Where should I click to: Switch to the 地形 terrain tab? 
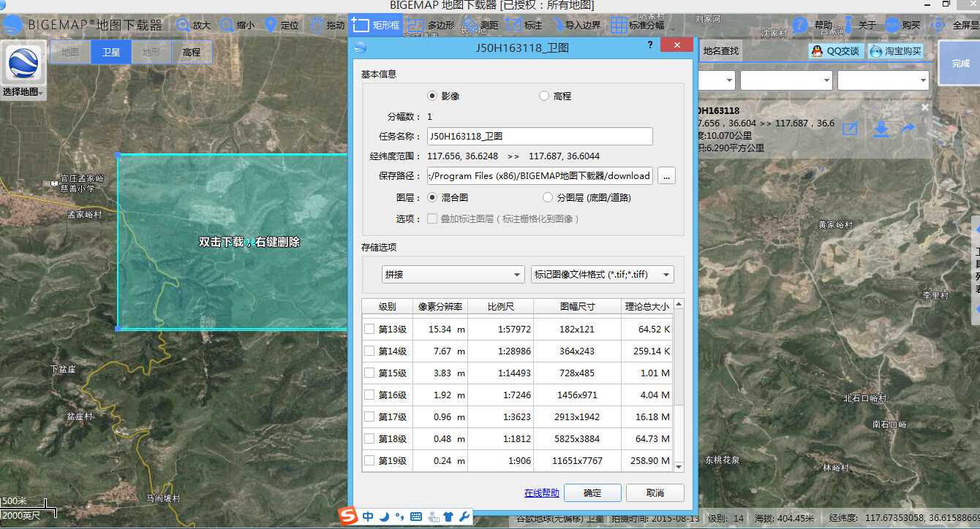[x=151, y=52]
